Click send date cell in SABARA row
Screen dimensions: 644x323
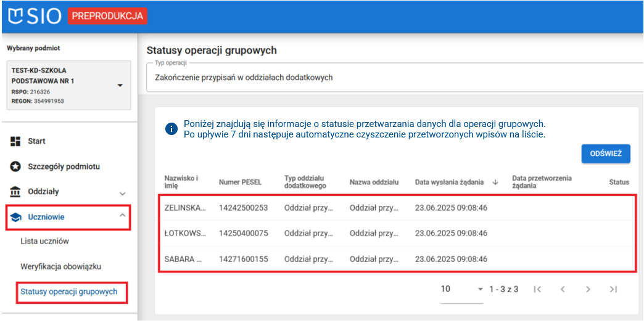(x=451, y=259)
